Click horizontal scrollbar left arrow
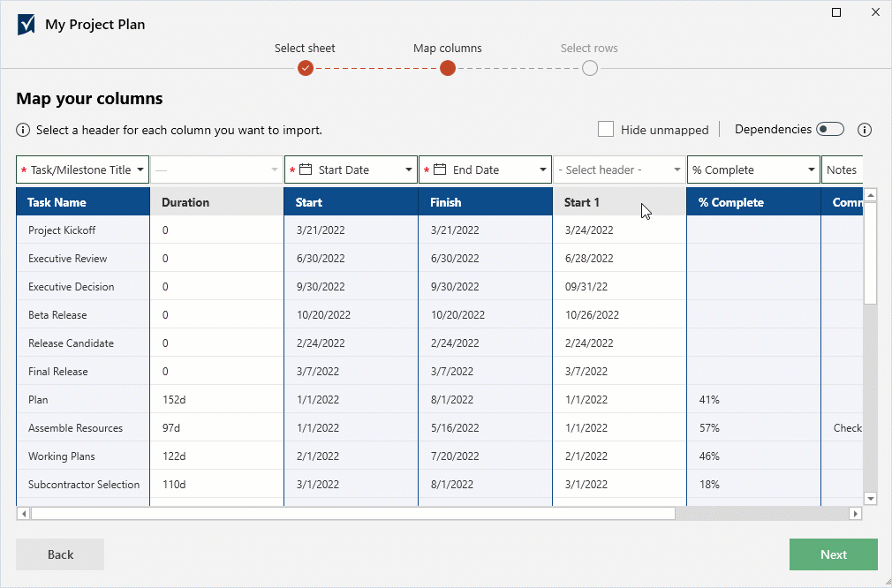The height and width of the screenshot is (588, 892). [23, 514]
